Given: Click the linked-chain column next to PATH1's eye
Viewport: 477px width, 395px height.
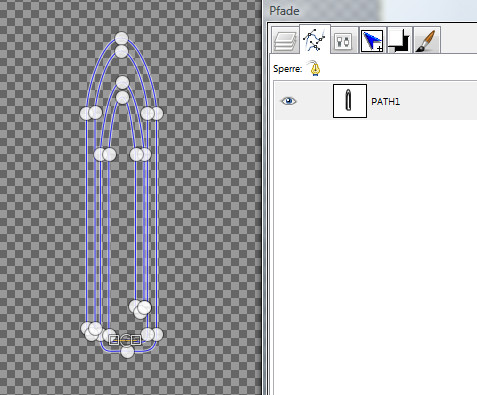Looking at the screenshot, I should tap(315, 101).
